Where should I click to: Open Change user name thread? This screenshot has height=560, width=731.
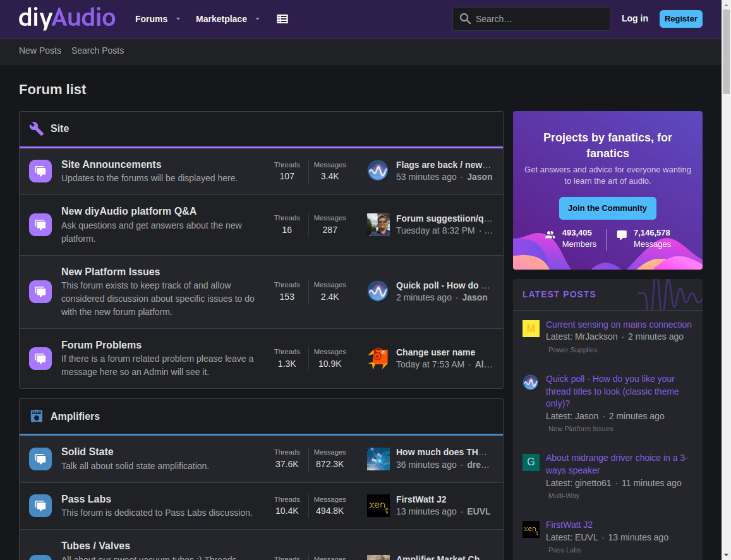point(435,353)
